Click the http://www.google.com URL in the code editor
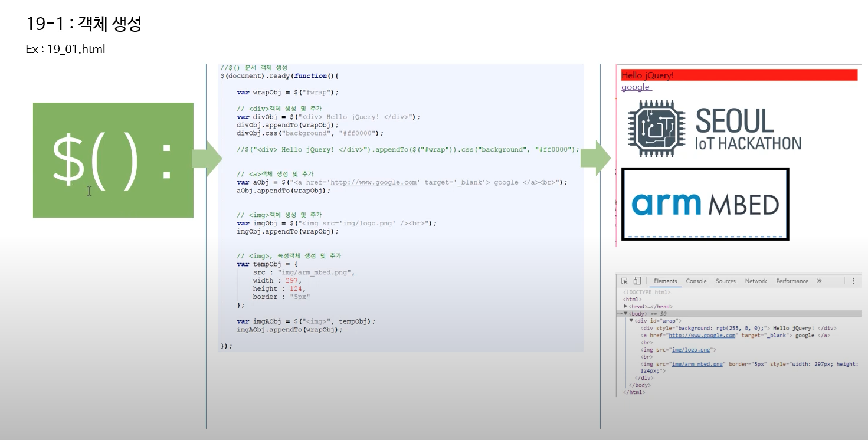The width and height of the screenshot is (868, 440). point(374,182)
